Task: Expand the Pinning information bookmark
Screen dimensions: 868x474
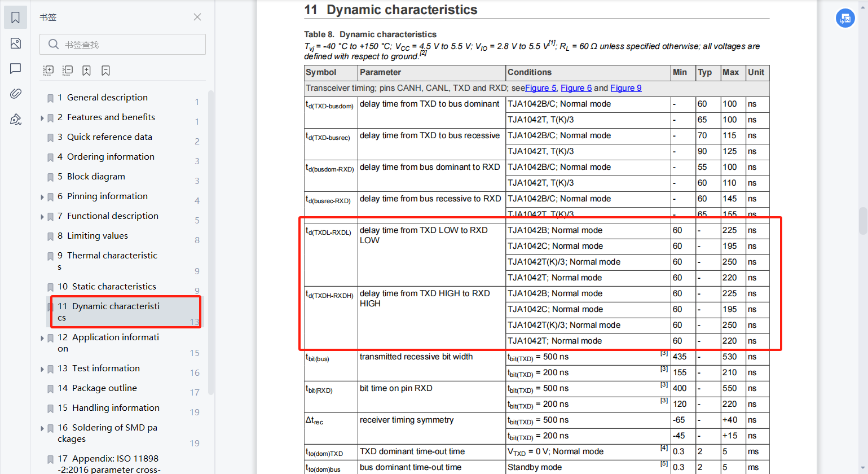Action: pos(42,197)
